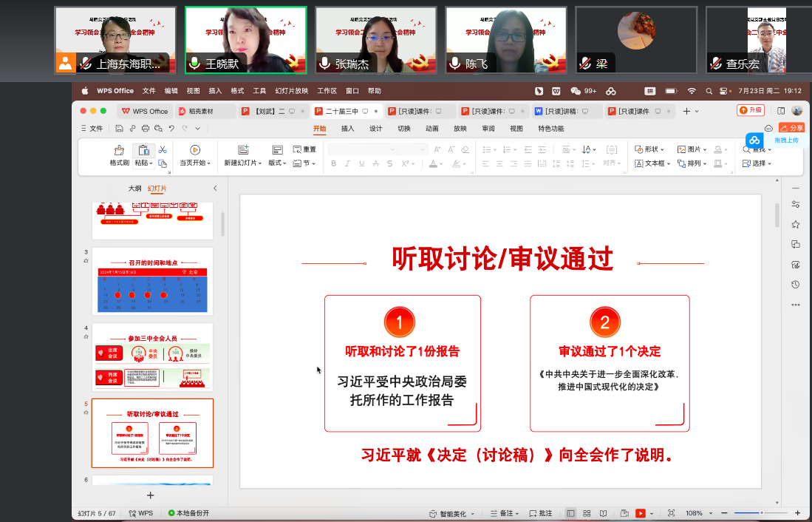This screenshot has width=812, height=522.
Task: Open the 大纲 outline panel tab
Action: pyautogui.click(x=134, y=189)
